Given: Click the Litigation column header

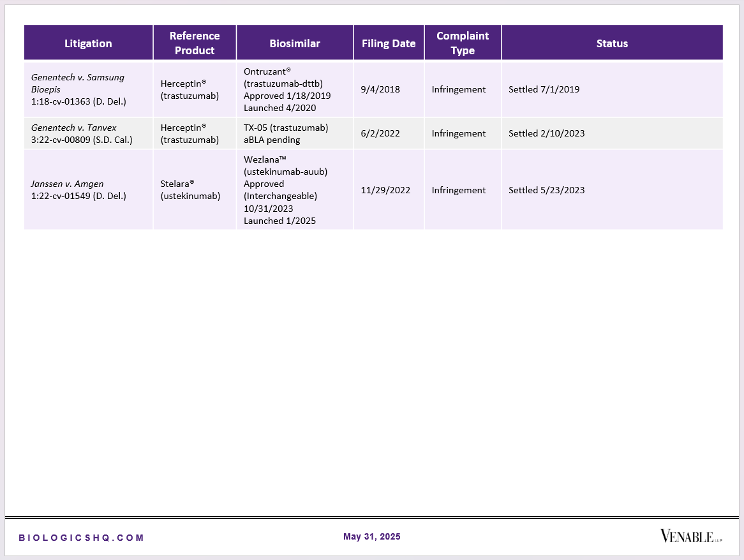Looking at the screenshot, I should 88,43.
